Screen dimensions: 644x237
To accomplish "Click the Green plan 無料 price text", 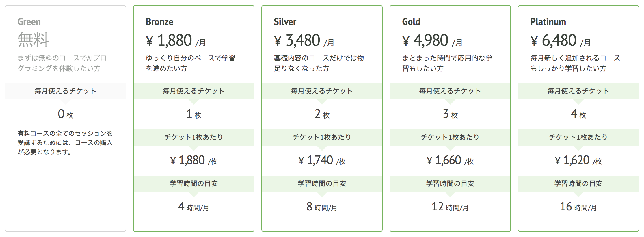I will 33,40.
